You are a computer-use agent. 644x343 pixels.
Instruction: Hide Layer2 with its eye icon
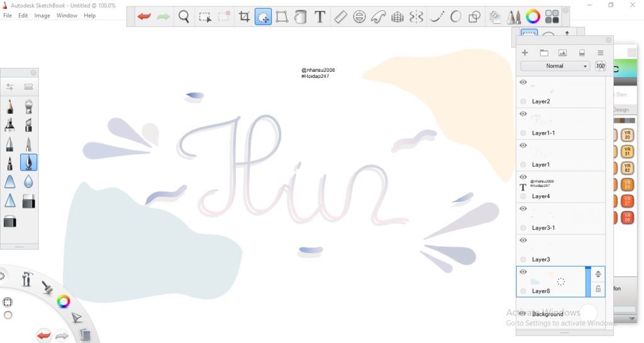[523, 82]
